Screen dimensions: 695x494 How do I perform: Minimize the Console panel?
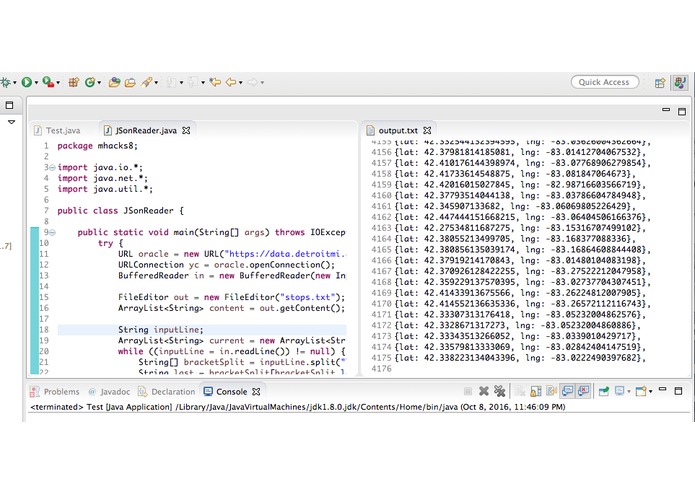click(663, 389)
